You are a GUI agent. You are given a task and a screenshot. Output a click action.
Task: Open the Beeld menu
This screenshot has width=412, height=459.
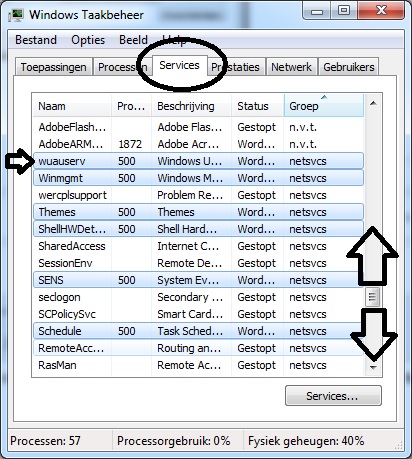[x=133, y=40]
